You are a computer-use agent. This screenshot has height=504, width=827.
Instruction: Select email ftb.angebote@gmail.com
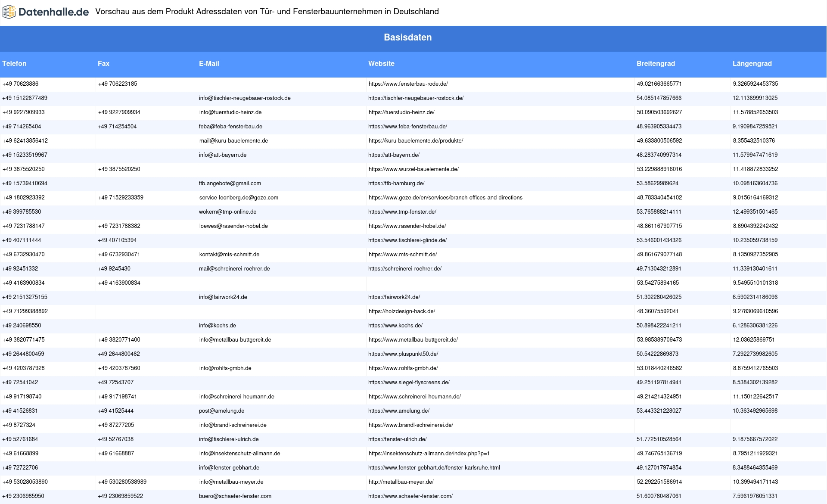[x=230, y=184]
